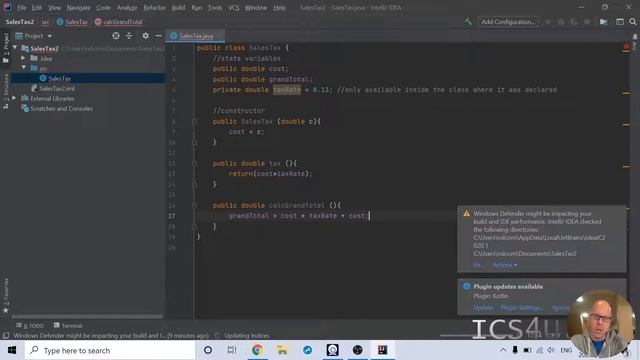
Task: Open Chrome from the taskbar
Action: click(257, 350)
